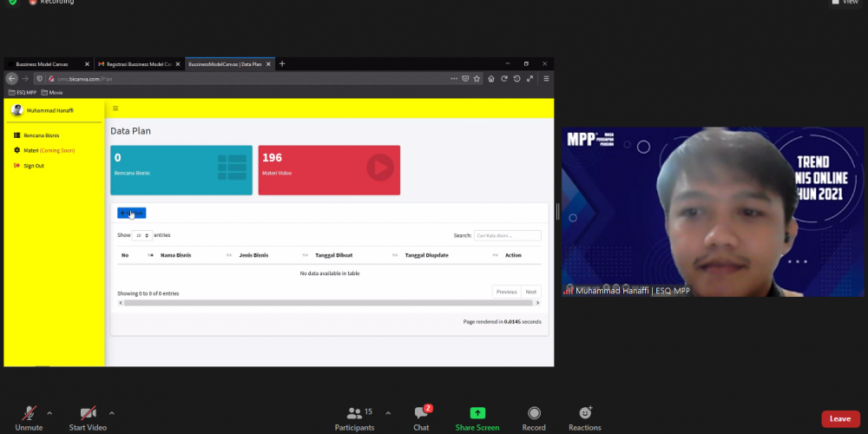Click the table search input field

point(507,235)
